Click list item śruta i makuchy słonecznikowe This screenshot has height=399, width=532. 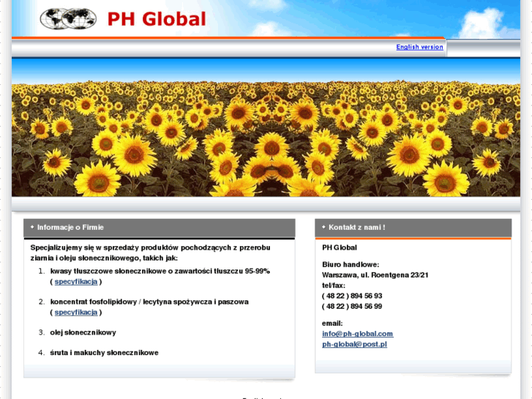[x=104, y=353]
